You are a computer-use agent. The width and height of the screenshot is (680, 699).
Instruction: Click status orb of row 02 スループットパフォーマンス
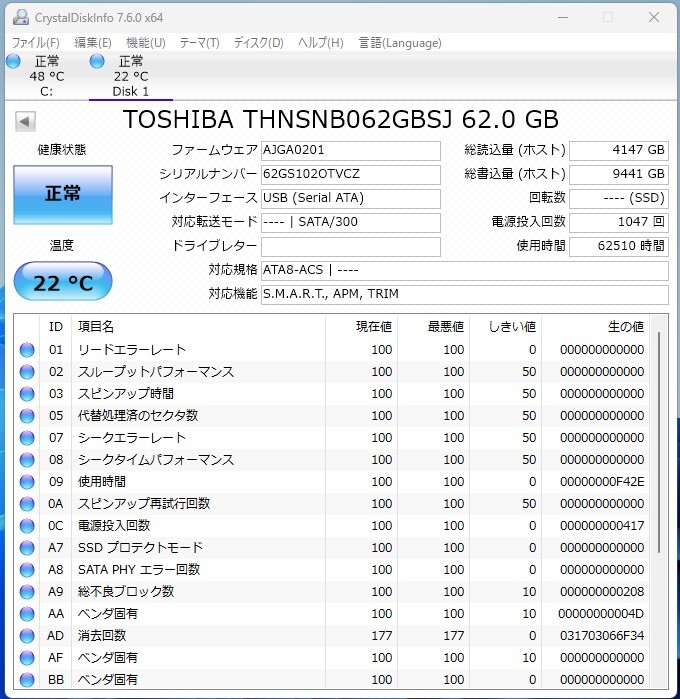coord(27,372)
